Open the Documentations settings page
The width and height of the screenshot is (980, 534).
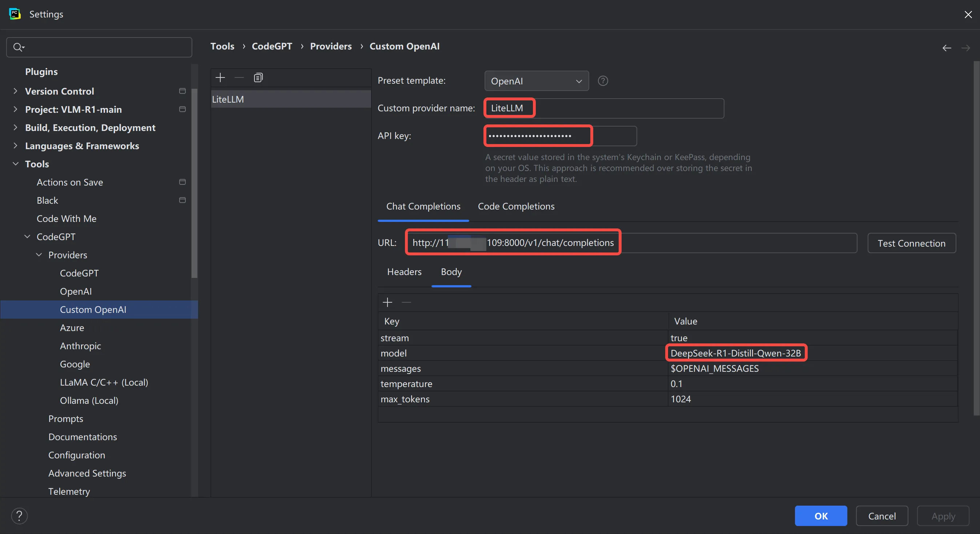pos(83,437)
